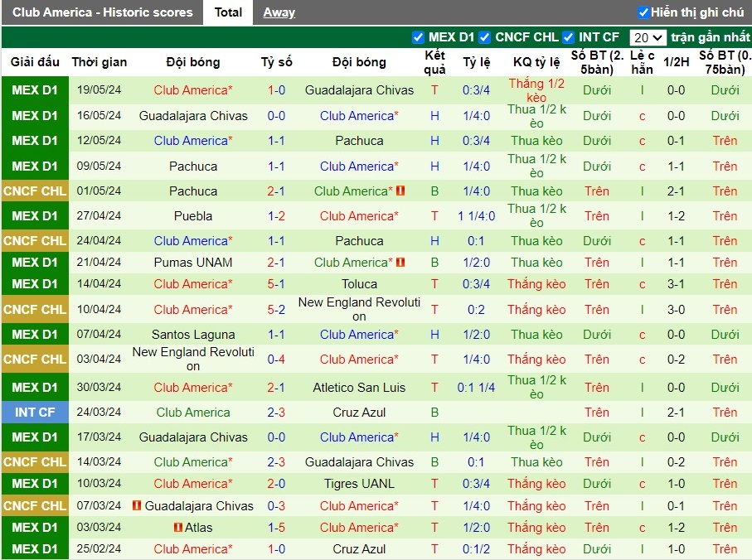Click the 3-0 half-time score on 10/04/24
752x560 pixels.
click(676, 310)
